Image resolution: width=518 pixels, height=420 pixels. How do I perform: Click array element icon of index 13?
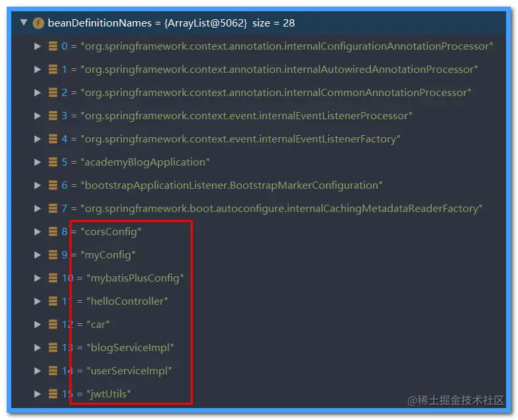click(x=53, y=347)
